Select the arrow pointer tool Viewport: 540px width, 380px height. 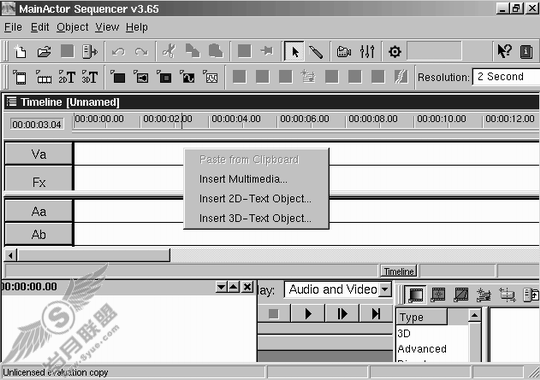click(x=294, y=52)
